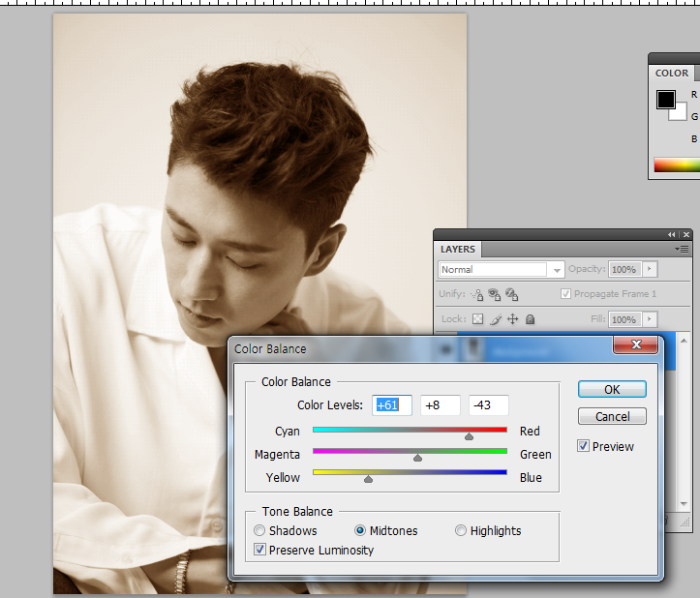Click the second Color Levels field showing +8
Image resolution: width=700 pixels, height=598 pixels.
tap(441, 405)
